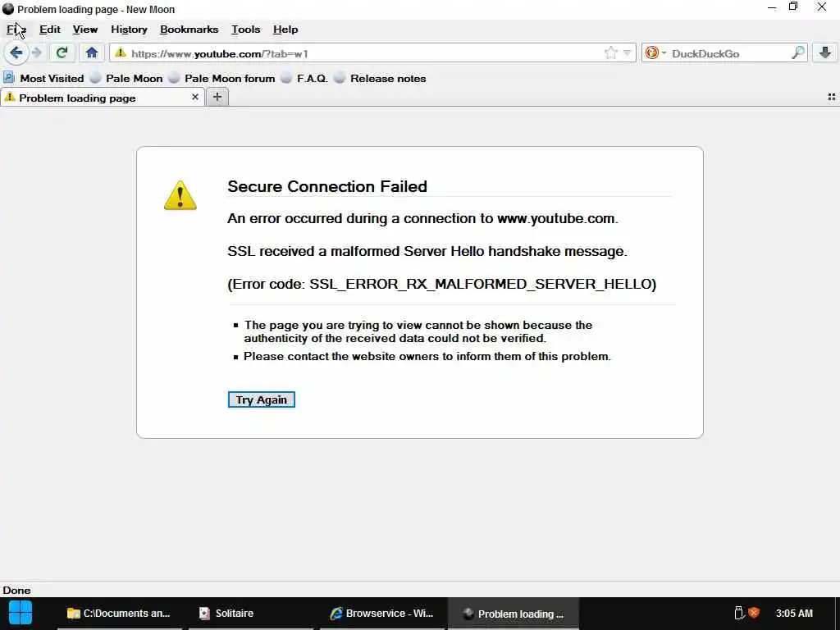This screenshot has height=630, width=840.
Task: Open the Edit menu
Action: [50, 30]
